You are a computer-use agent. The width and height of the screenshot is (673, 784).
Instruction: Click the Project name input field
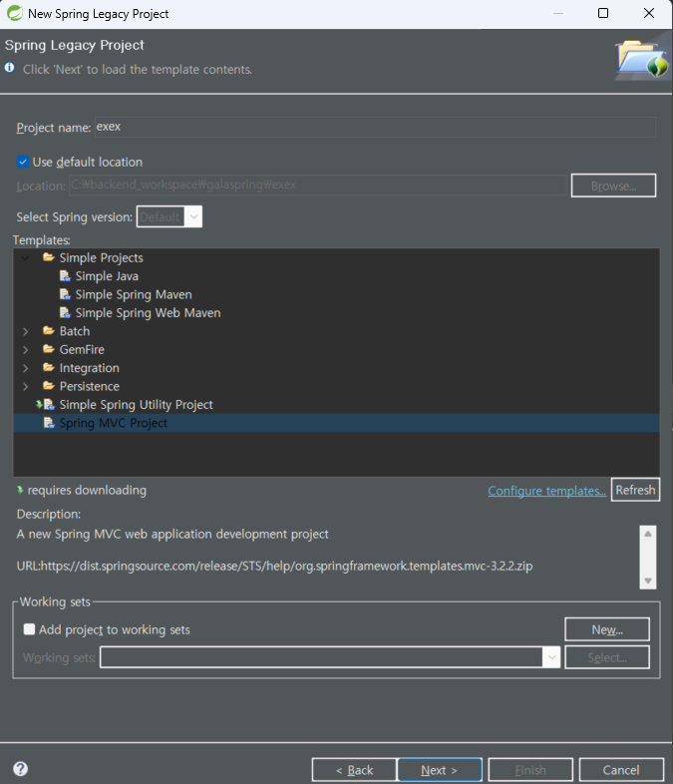375,127
